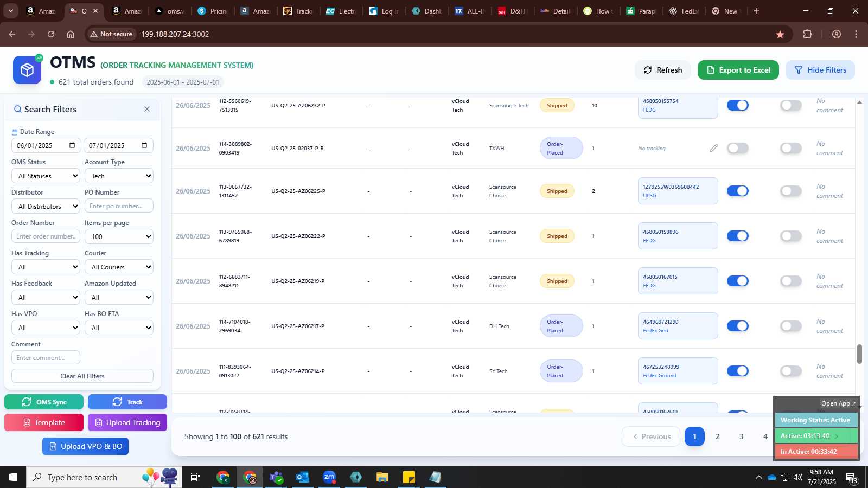
Task: Open the Items per page dropdown
Action: pos(119,236)
